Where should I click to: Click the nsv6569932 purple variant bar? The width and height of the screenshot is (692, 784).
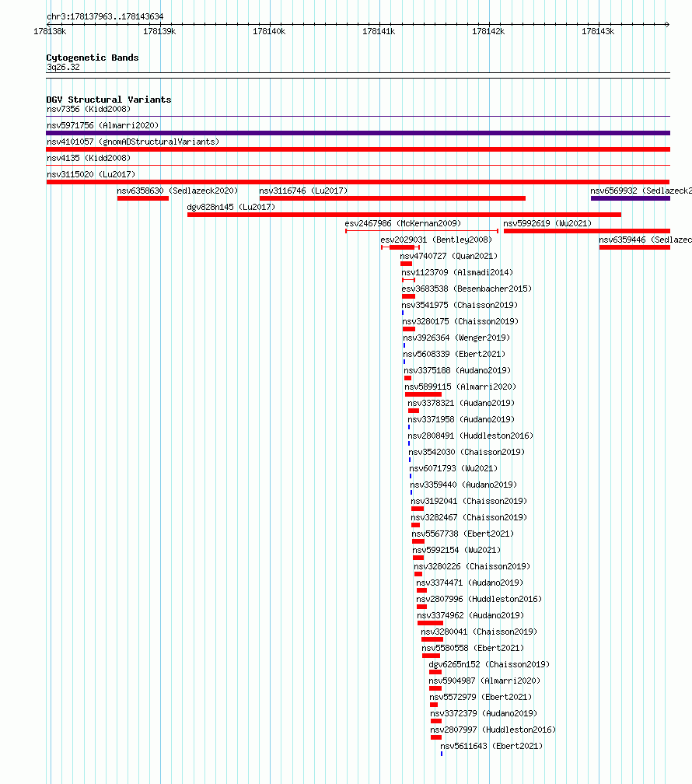pyautogui.click(x=631, y=198)
